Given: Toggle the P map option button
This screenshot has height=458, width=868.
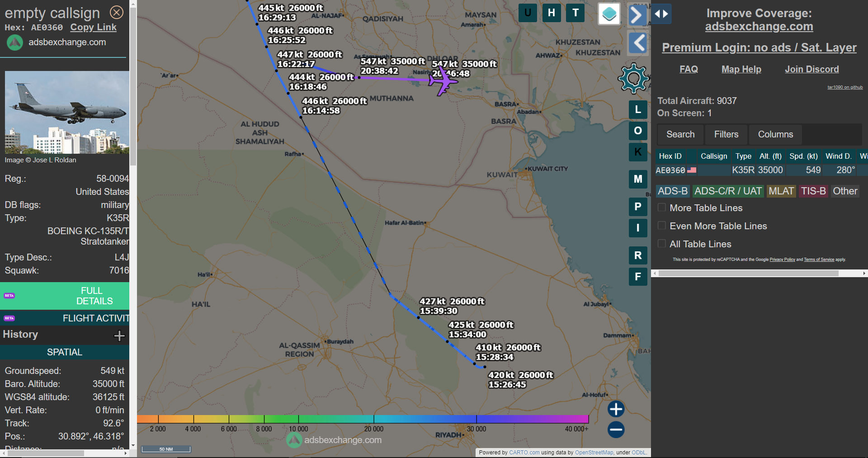Looking at the screenshot, I should pyautogui.click(x=638, y=207).
